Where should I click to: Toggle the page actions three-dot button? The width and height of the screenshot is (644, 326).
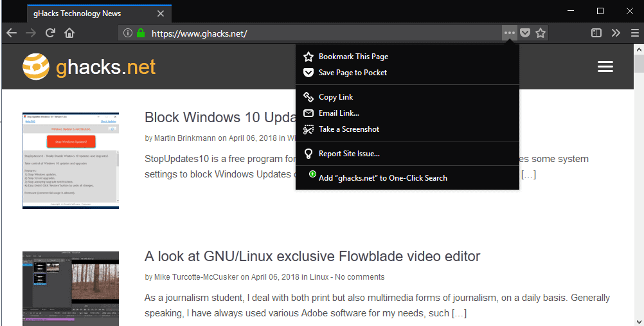point(509,33)
